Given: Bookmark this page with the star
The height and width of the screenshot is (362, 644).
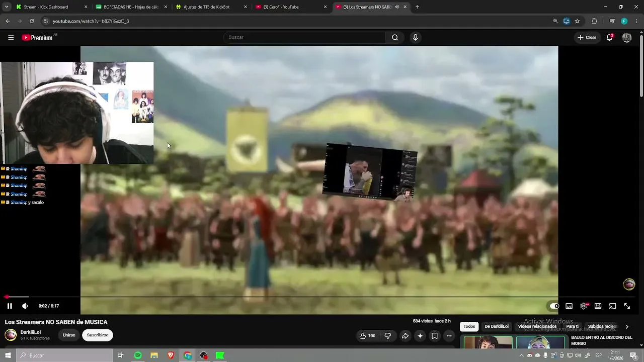Looking at the screenshot, I should coord(577,21).
